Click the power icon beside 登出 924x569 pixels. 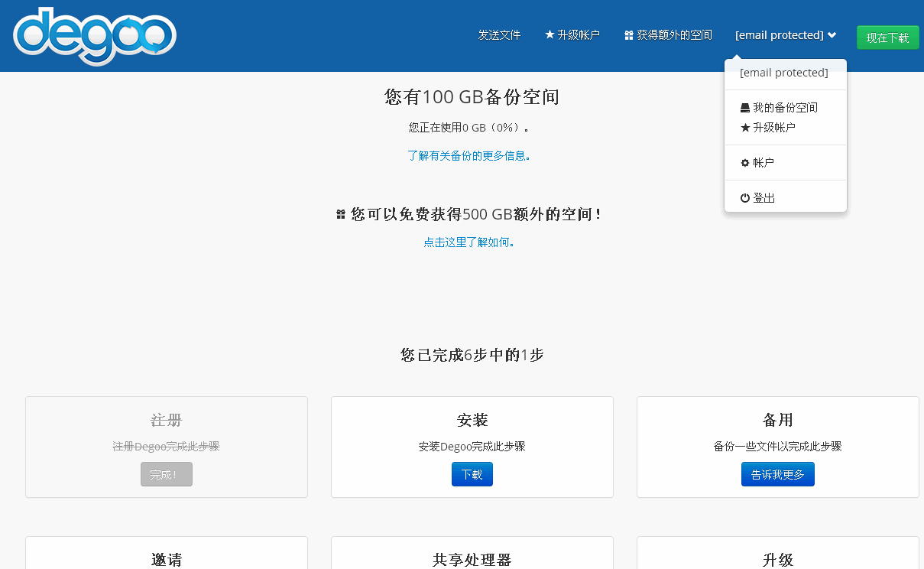745,198
